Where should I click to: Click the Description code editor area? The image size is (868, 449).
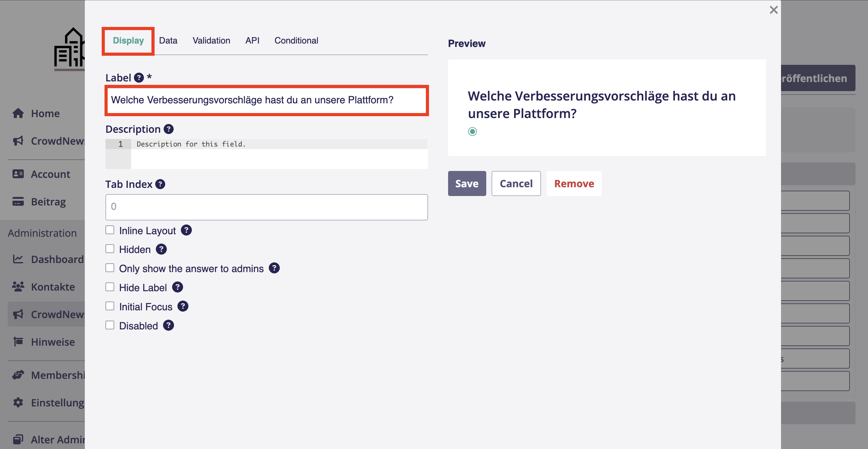[x=279, y=154]
